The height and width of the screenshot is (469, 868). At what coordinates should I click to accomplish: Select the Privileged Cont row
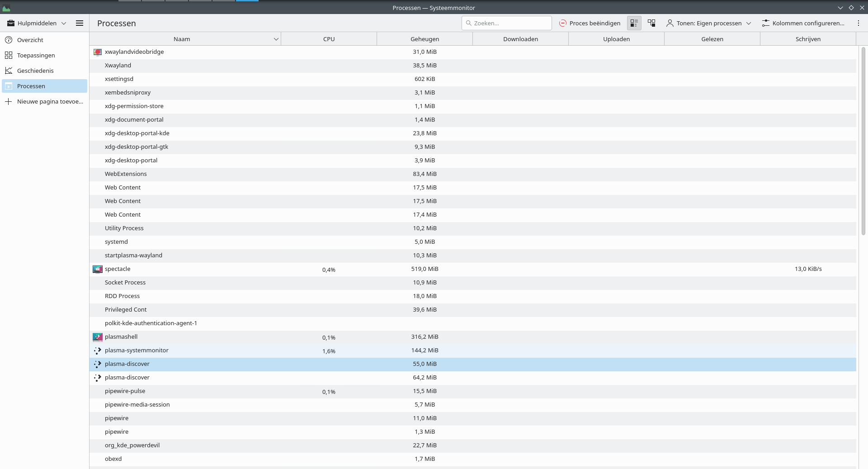click(472, 310)
